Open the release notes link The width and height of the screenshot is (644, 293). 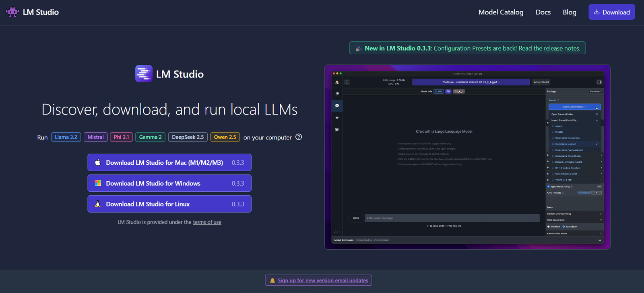click(561, 48)
